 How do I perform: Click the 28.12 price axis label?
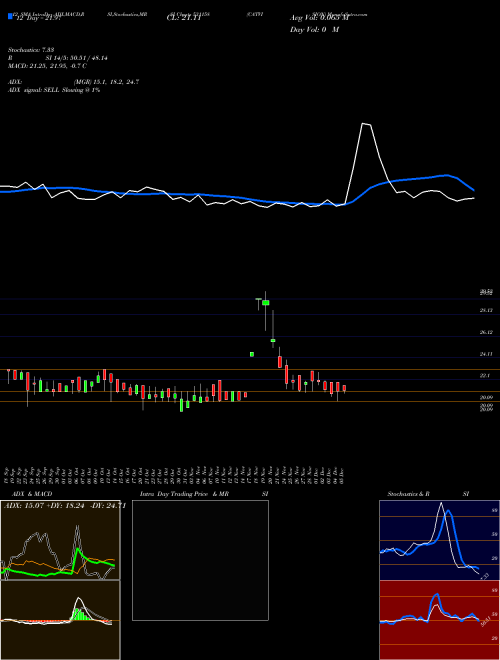click(486, 310)
